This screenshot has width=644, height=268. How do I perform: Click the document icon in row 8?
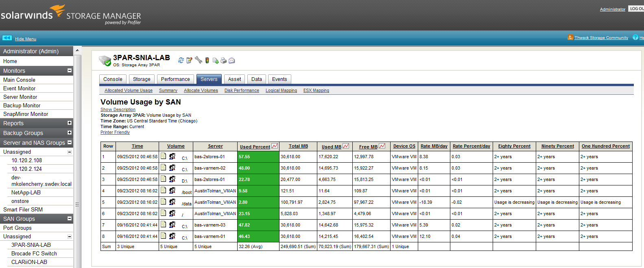164,235
